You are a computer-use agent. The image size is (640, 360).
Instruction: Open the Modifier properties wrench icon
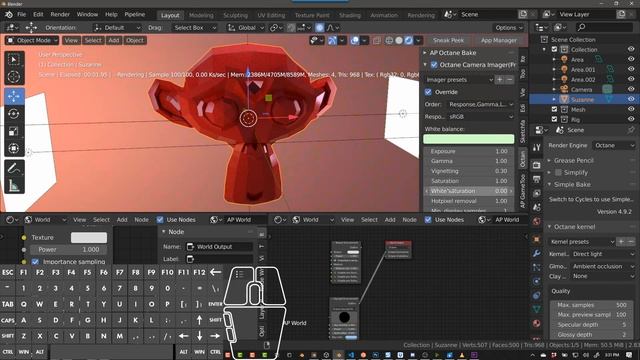536,253
